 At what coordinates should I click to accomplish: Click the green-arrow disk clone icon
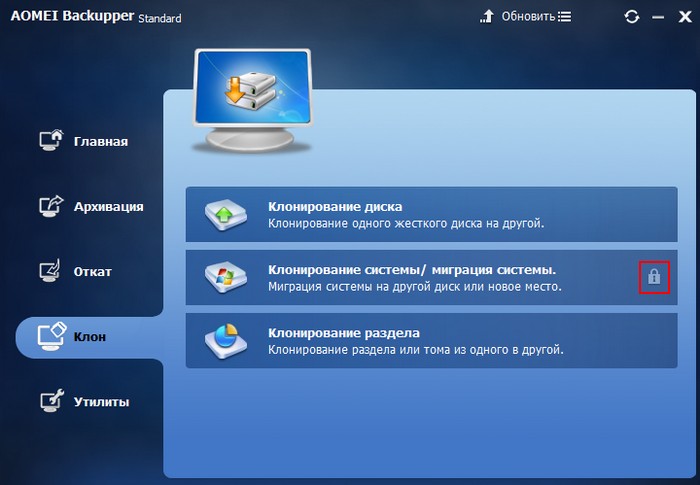(225, 213)
